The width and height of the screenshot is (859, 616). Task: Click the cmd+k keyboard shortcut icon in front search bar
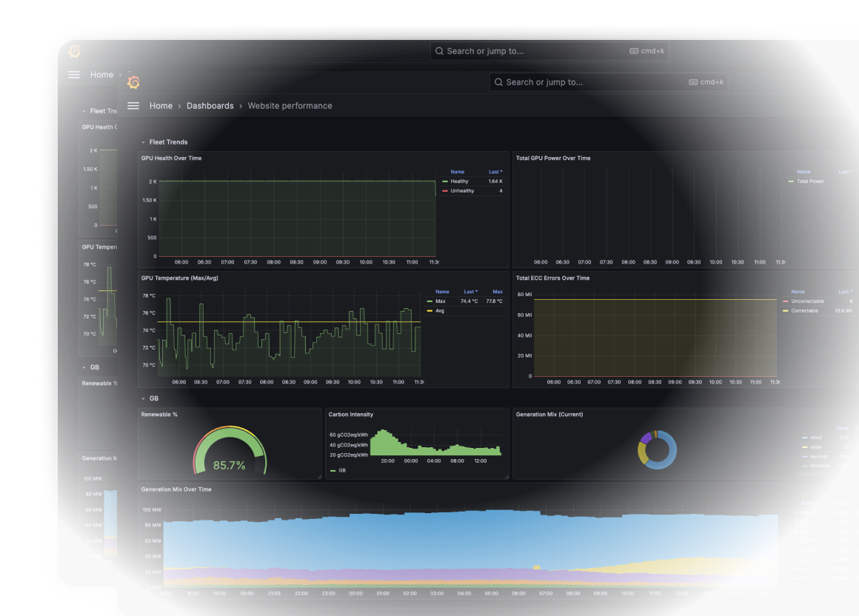coord(693,82)
